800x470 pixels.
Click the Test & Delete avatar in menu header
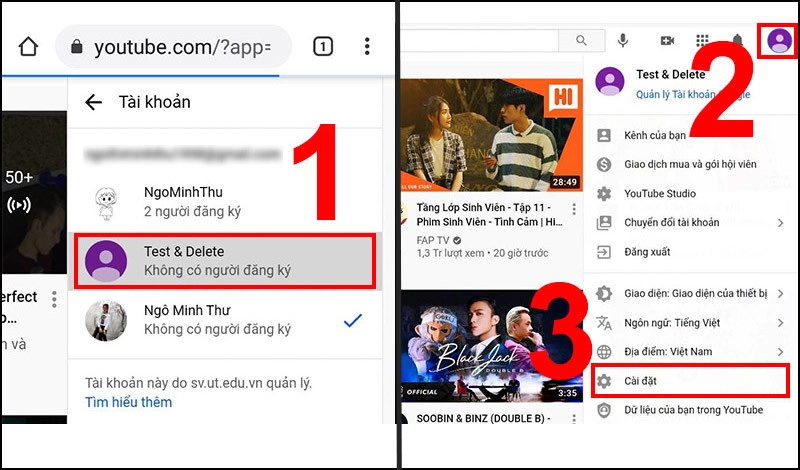pyautogui.click(x=610, y=81)
